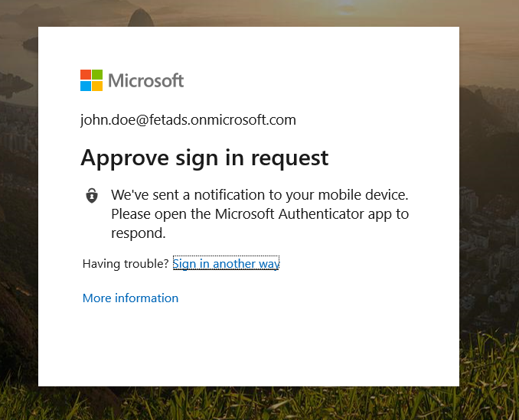Click the 'Microsoft Authenticator app' message line
This screenshot has width=519, height=420.
pos(259,213)
